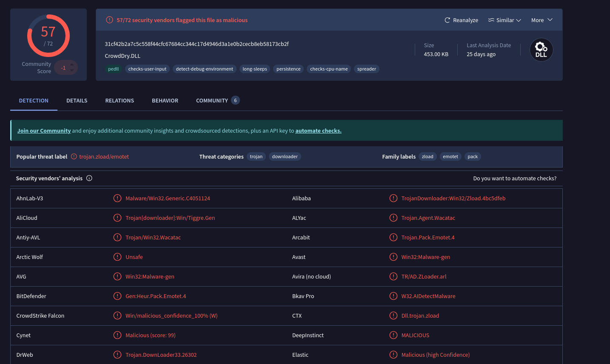Click the DLL file type icon
Viewport: 610px width, 364px height.
[x=541, y=50]
